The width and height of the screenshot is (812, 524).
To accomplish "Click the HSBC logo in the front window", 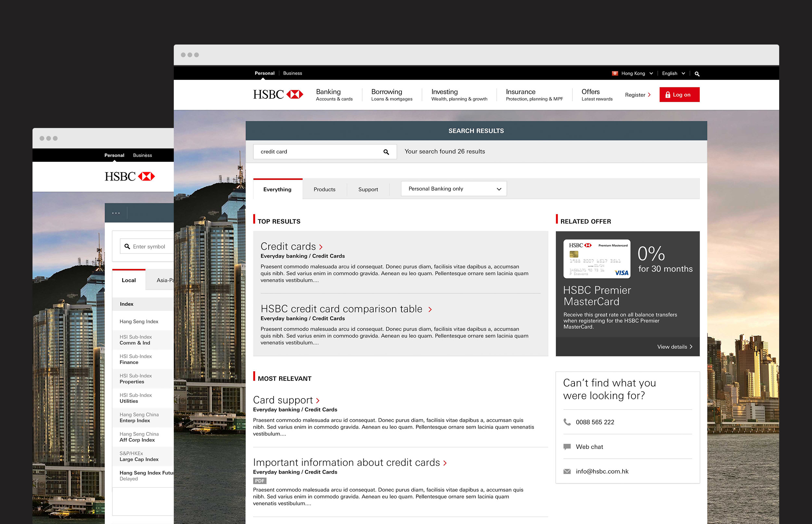I will [278, 95].
